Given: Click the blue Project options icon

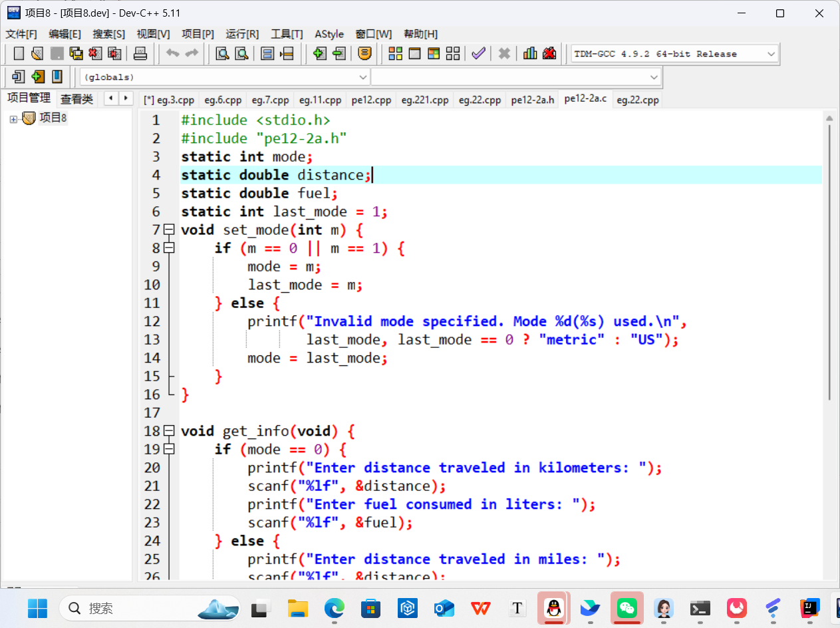Looking at the screenshot, I should click(57, 77).
